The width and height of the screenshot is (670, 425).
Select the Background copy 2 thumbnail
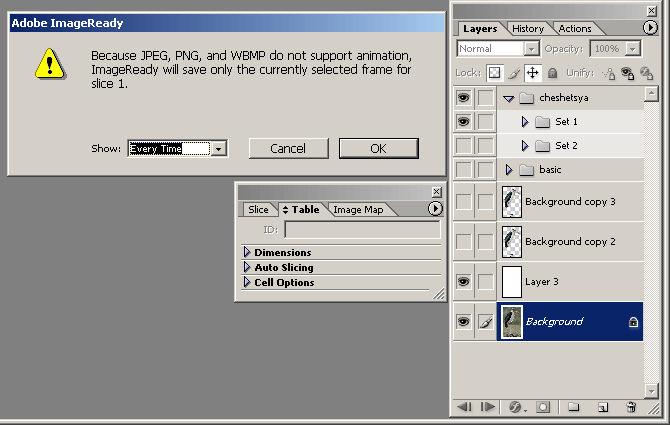[x=512, y=242]
